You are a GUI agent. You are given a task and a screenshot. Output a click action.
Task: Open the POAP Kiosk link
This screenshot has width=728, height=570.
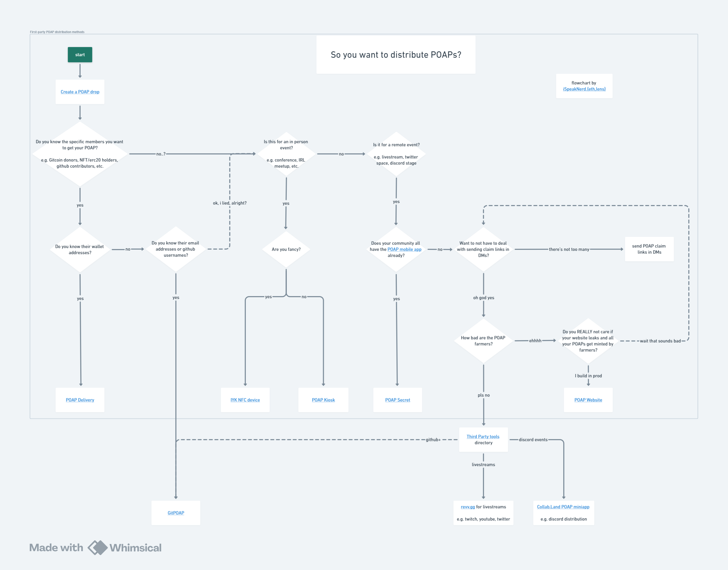coord(323,400)
